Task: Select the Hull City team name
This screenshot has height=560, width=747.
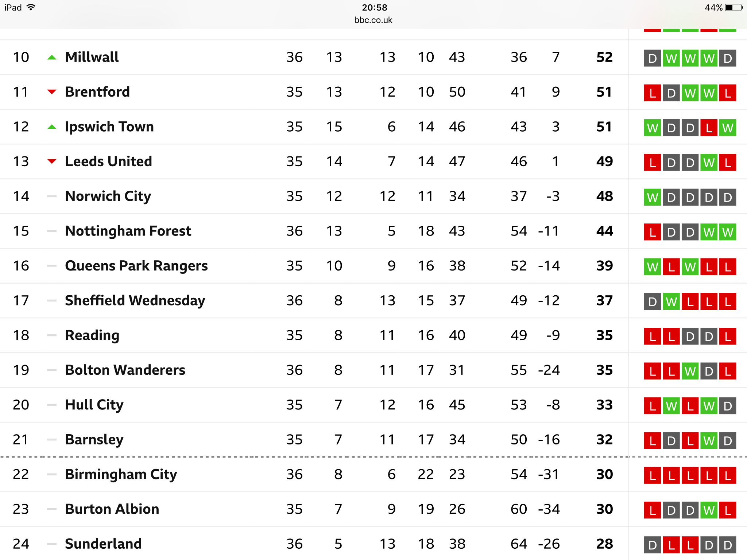Action: [94, 405]
